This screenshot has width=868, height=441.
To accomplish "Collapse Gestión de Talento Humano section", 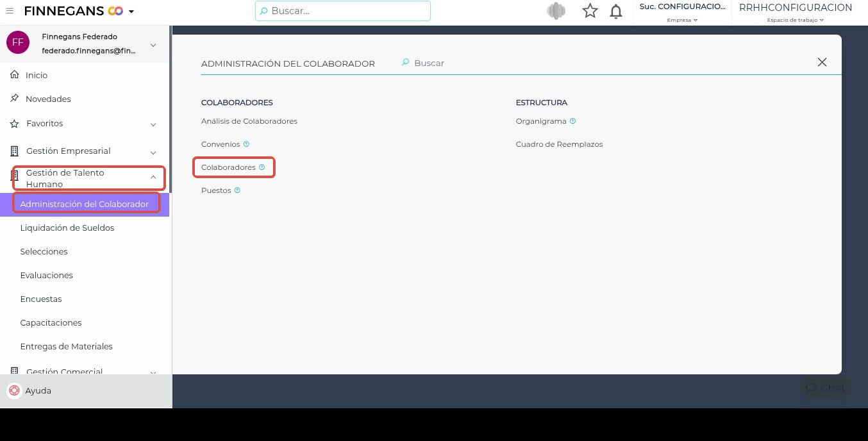I will [x=153, y=177].
